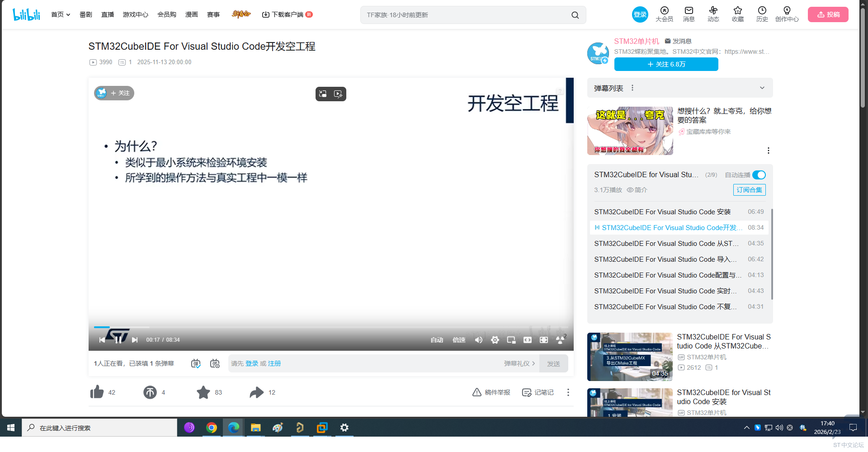
Task: Play playlist item with duration 04:43
Action: (679, 291)
